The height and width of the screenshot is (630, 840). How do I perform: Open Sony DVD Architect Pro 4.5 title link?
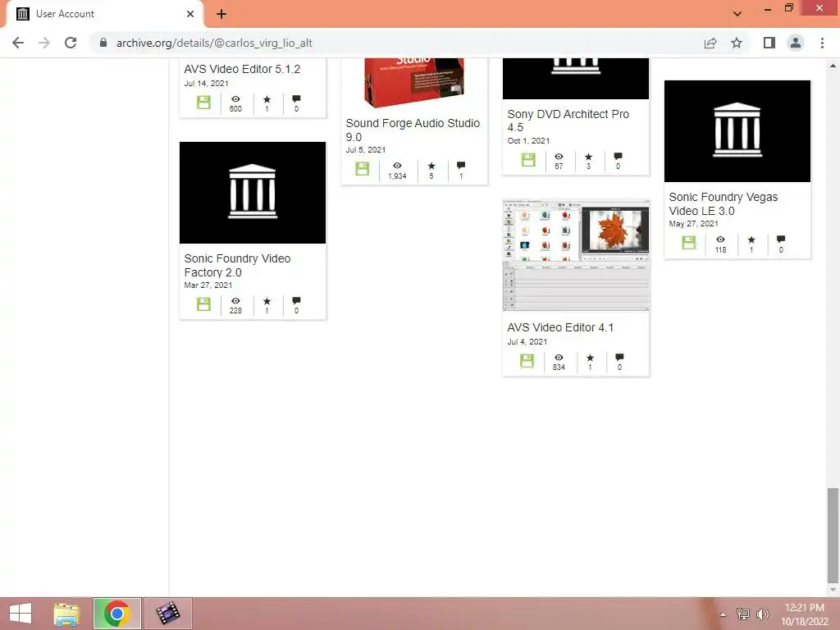tap(568, 121)
